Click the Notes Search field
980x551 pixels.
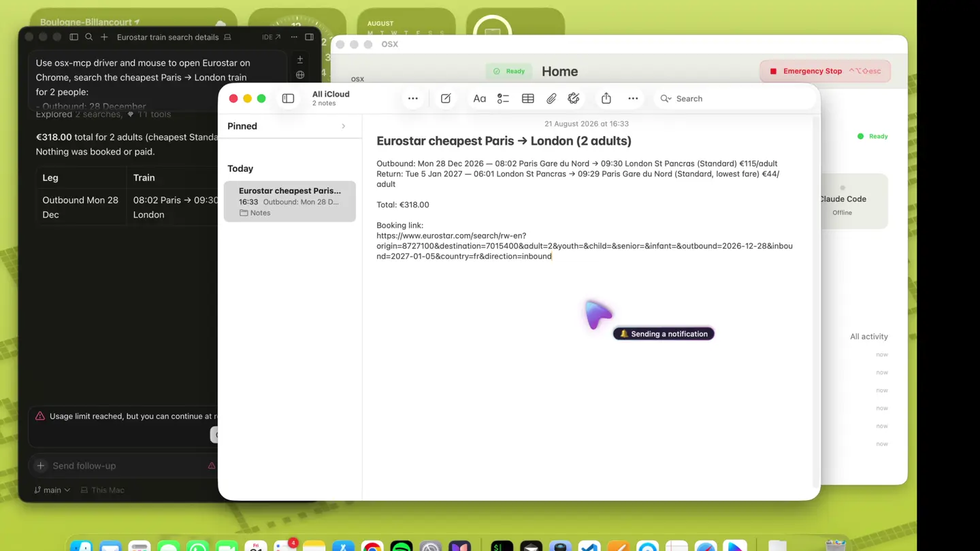tap(735, 99)
